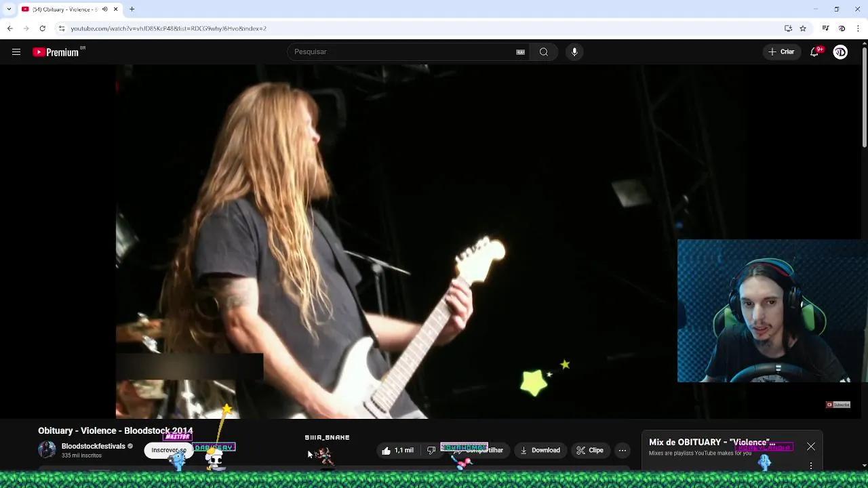Viewport: 868px width, 488px height.
Task: Bookmark this page with star icon
Action: [803, 28]
